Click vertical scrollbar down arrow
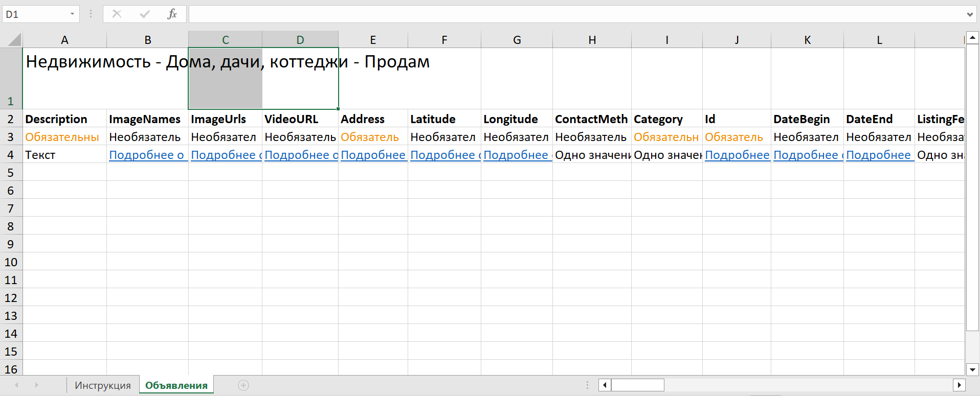980x396 pixels. tap(972, 369)
